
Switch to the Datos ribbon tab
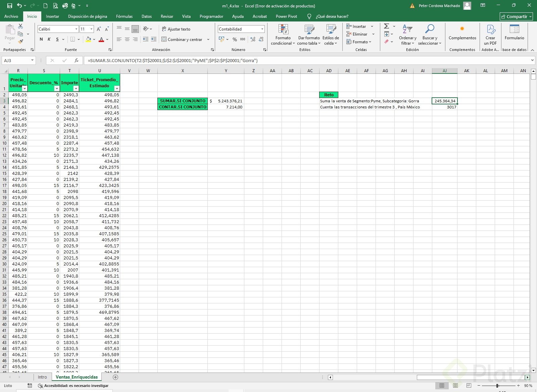tap(147, 16)
